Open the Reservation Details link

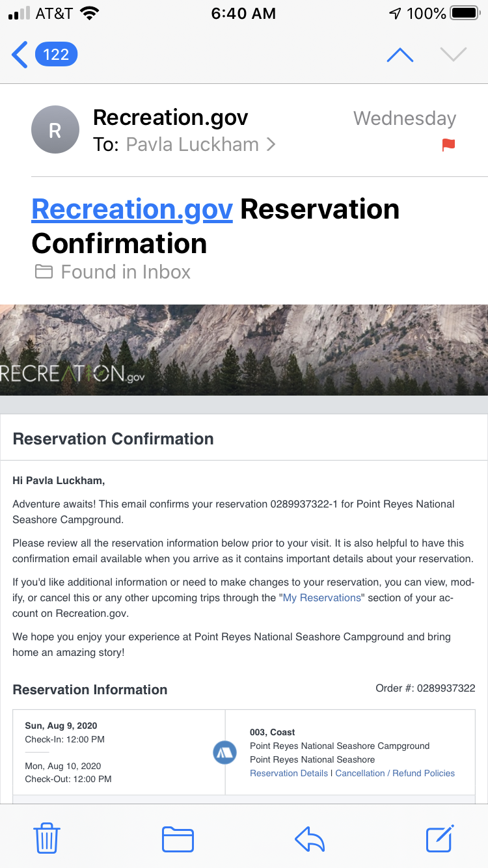(x=289, y=773)
